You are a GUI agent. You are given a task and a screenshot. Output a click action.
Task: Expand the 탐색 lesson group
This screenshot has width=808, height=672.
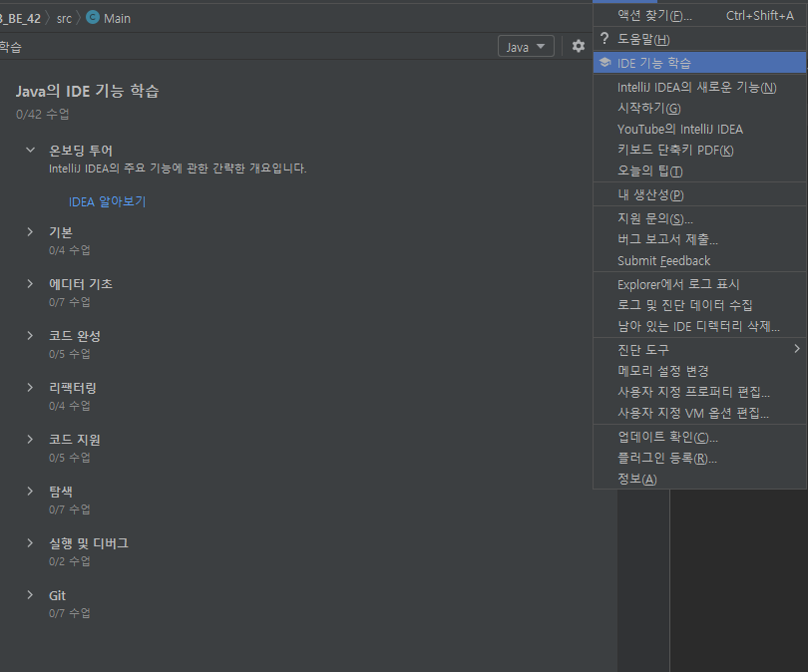point(30,492)
